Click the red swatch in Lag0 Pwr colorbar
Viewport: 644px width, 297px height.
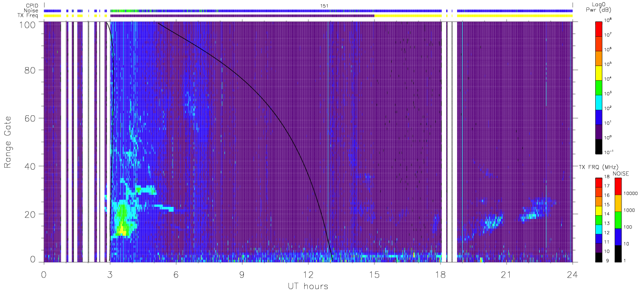[x=598, y=28]
